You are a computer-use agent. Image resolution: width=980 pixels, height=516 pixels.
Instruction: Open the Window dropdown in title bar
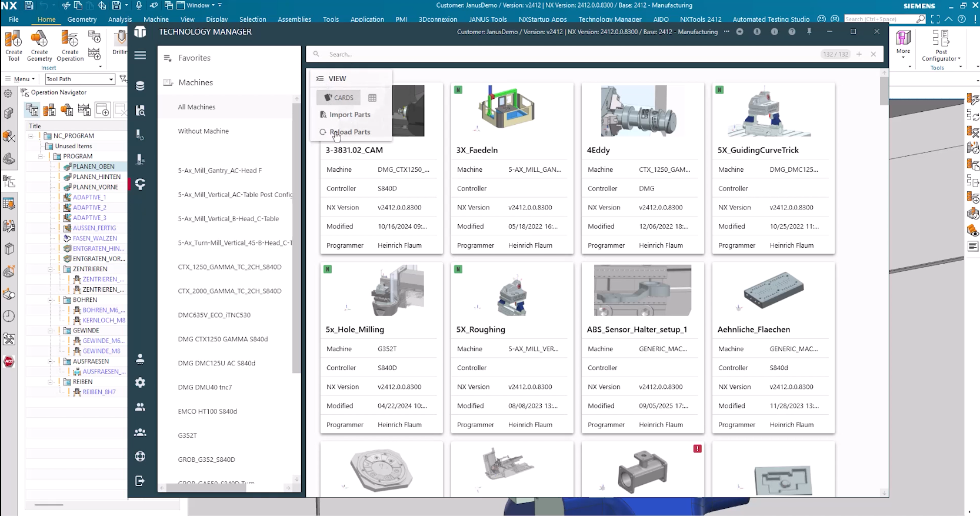click(x=199, y=5)
